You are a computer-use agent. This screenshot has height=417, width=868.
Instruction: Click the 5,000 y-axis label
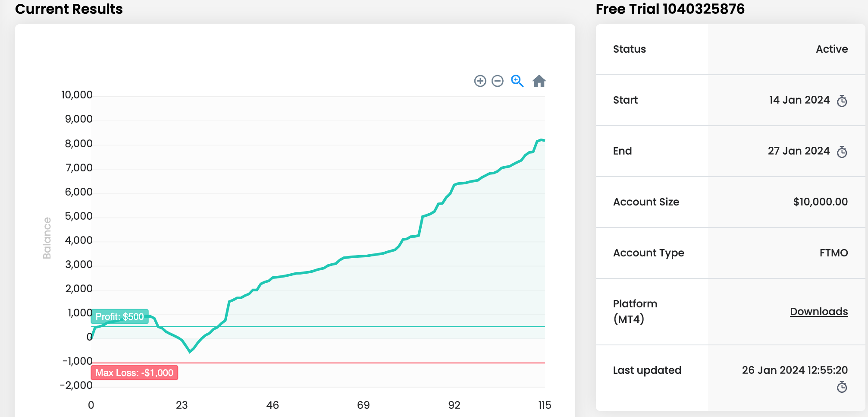78,216
